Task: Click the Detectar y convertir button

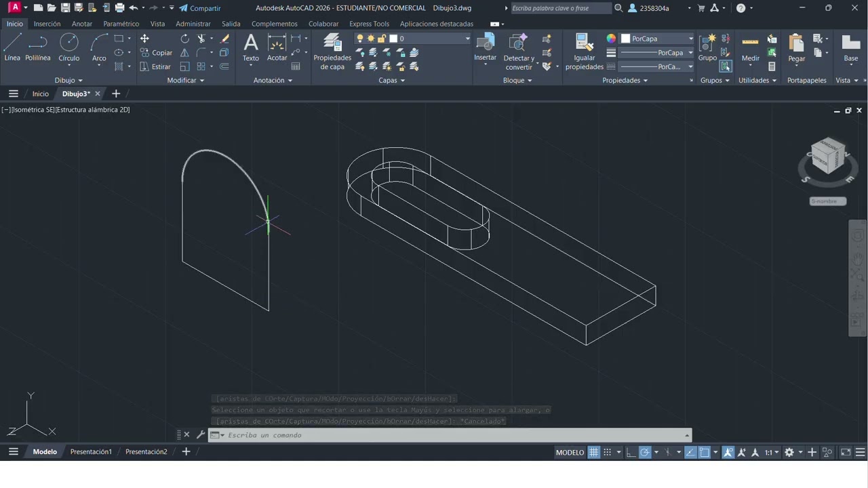Action: click(x=519, y=52)
